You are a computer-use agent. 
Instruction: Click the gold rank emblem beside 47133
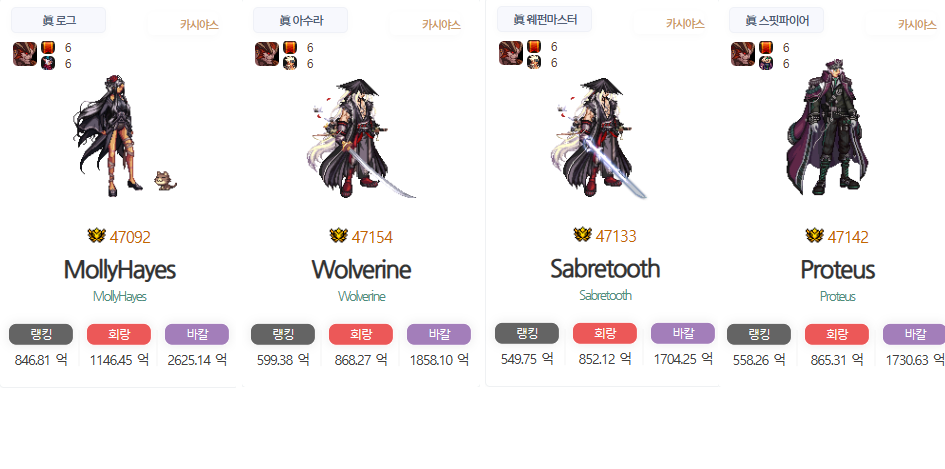click(583, 234)
